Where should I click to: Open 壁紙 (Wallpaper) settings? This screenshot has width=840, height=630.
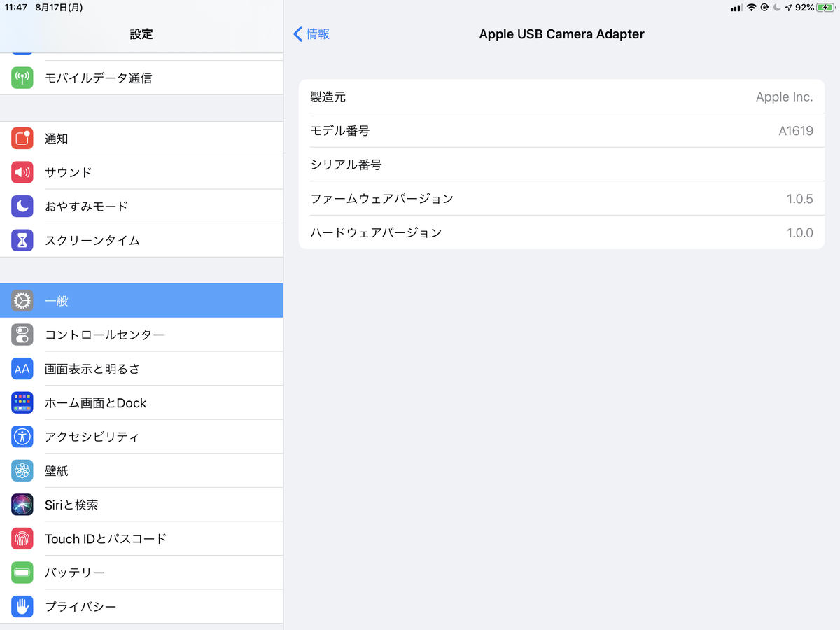[x=141, y=470]
